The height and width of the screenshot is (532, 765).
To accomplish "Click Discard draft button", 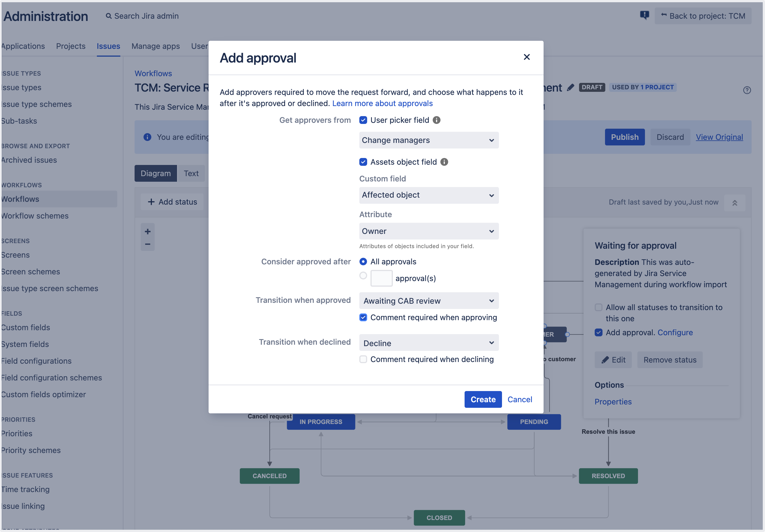I will [x=670, y=137].
